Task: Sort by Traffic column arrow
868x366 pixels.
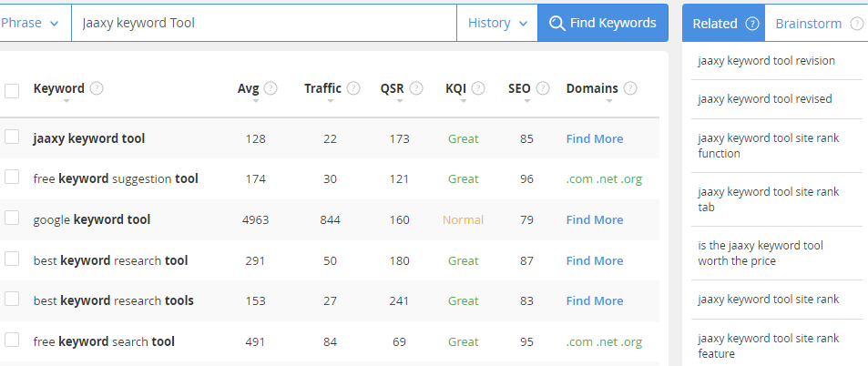Action: (x=331, y=101)
